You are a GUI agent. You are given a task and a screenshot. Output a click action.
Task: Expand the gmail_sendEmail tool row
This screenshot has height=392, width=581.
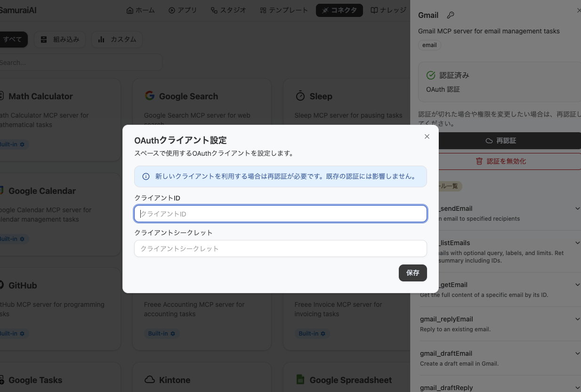point(578,208)
